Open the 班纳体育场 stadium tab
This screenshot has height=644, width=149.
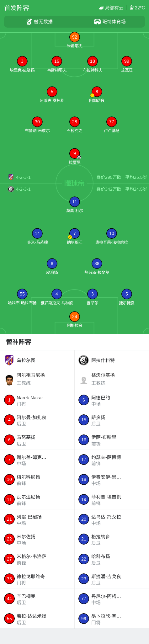(110, 22)
